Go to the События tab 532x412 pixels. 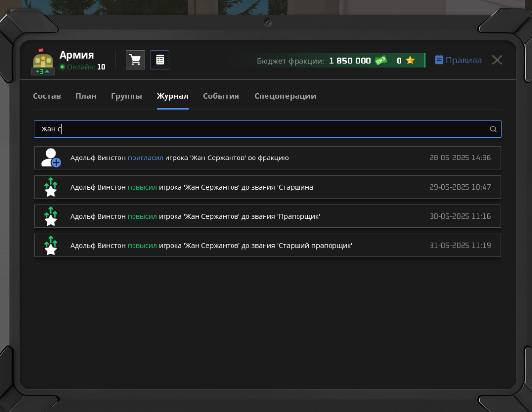[221, 96]
